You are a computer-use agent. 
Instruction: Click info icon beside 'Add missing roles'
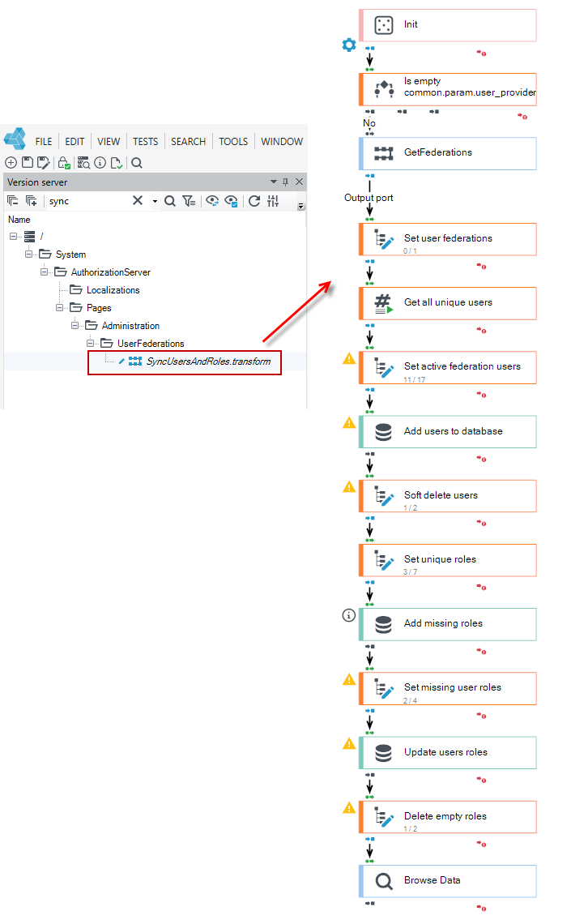tap(349, 615)
